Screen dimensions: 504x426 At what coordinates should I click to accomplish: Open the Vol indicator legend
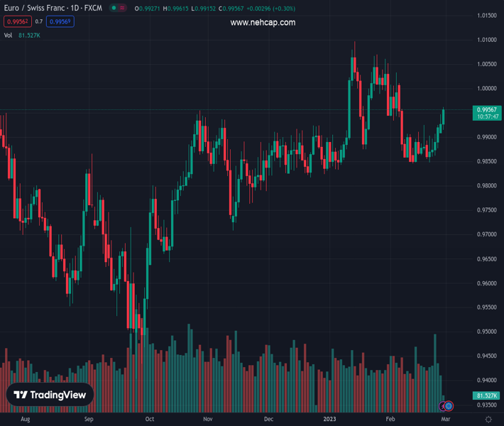pos(9,35)
